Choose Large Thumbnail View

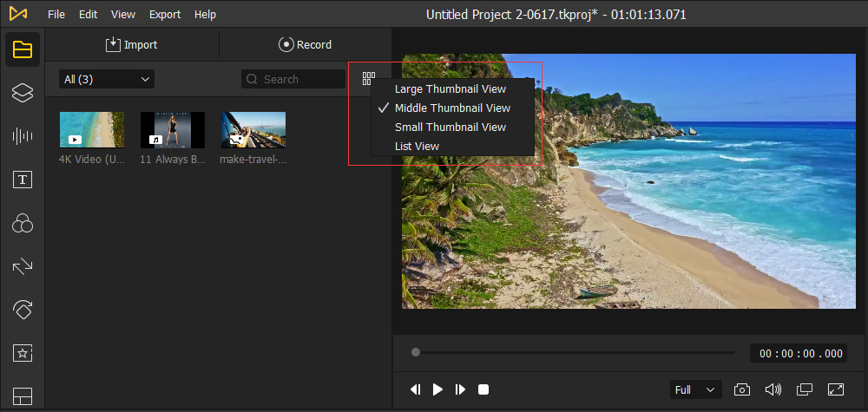click(x=450, y=89)
